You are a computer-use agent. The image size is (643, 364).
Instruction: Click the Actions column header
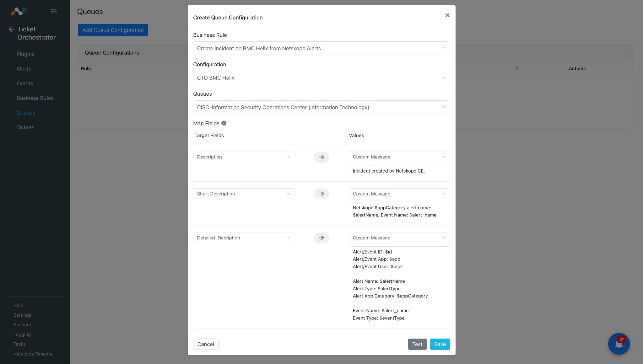577,68
